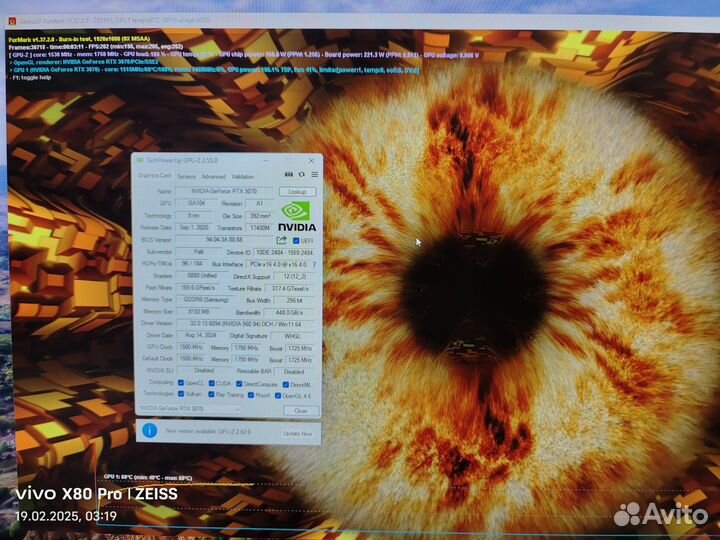This screenshot has width=720, height=540.
Task: Click the BIOS Version field
Action: [225, 240]
